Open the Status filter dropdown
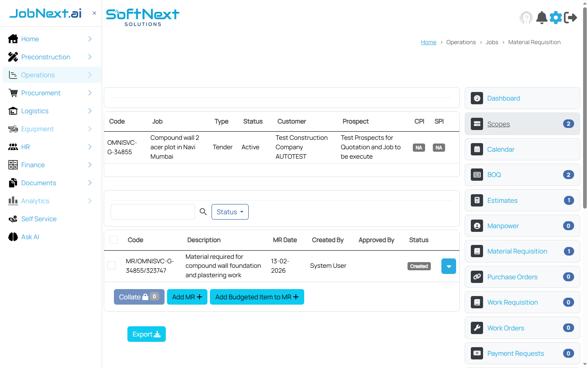588x368 pixels. click(230, 211)
